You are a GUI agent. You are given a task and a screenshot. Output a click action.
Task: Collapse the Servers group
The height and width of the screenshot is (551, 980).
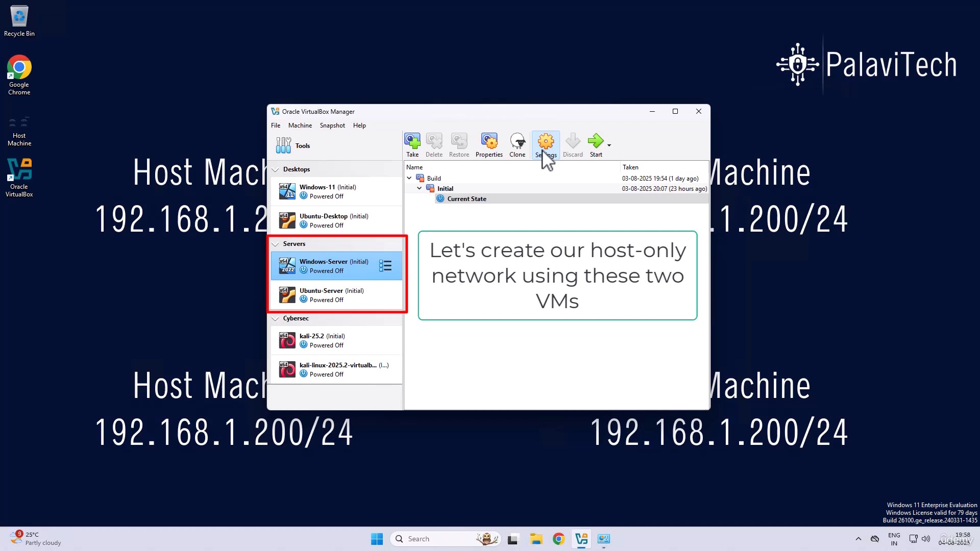click(276, 244)
